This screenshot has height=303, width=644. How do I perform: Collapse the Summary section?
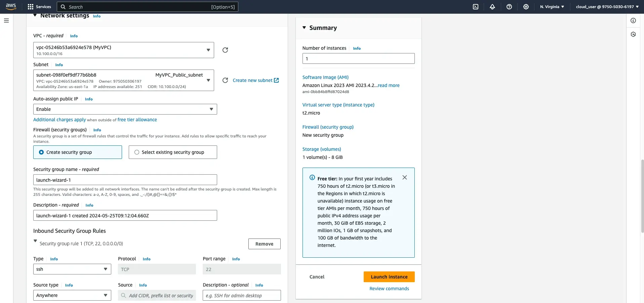[x=304, y=28]
